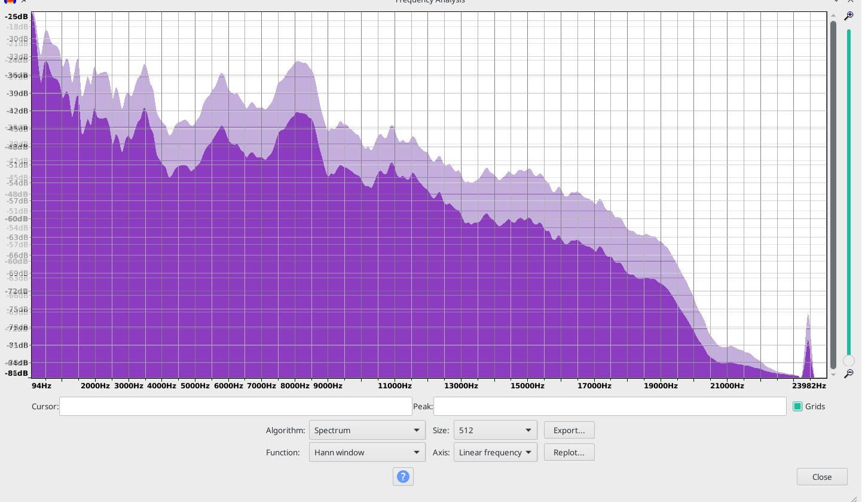The image size is (868, 502).
Task: Click the 13000Hz frequency axis label
Action: click(461, 386)
